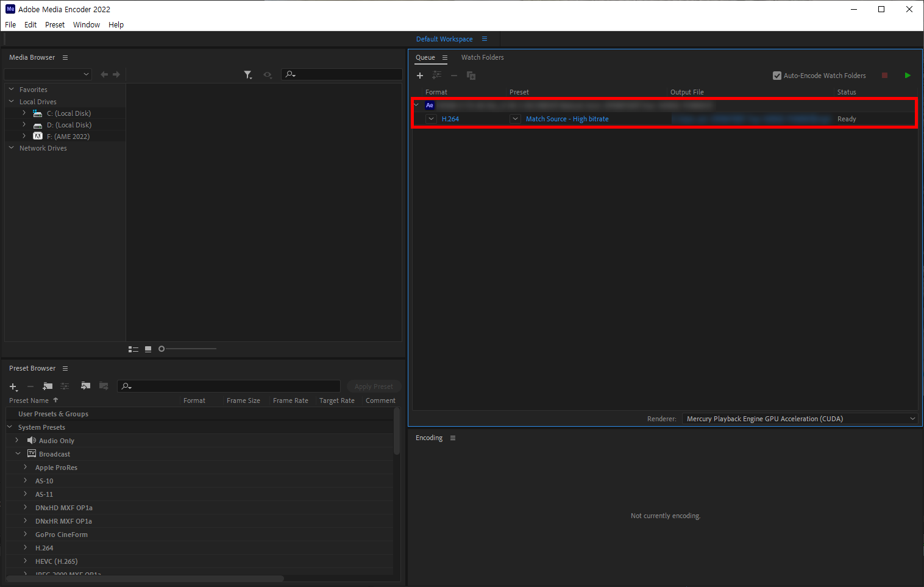The width and height of the screenshot is (924, 587).
Task: Click Delete preset minus icon
Action: tap(30, 386)
